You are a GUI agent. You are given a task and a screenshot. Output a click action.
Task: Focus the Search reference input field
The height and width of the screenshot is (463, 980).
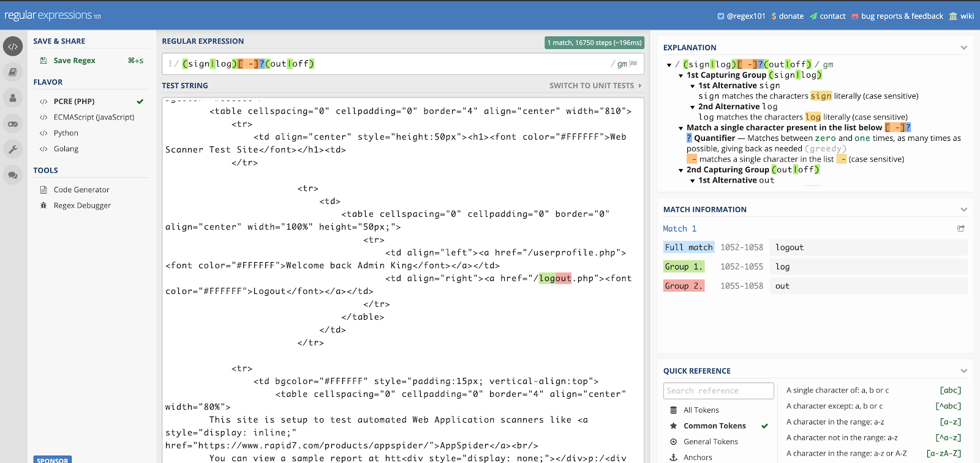pyautogui.click(x=718, y=391)
